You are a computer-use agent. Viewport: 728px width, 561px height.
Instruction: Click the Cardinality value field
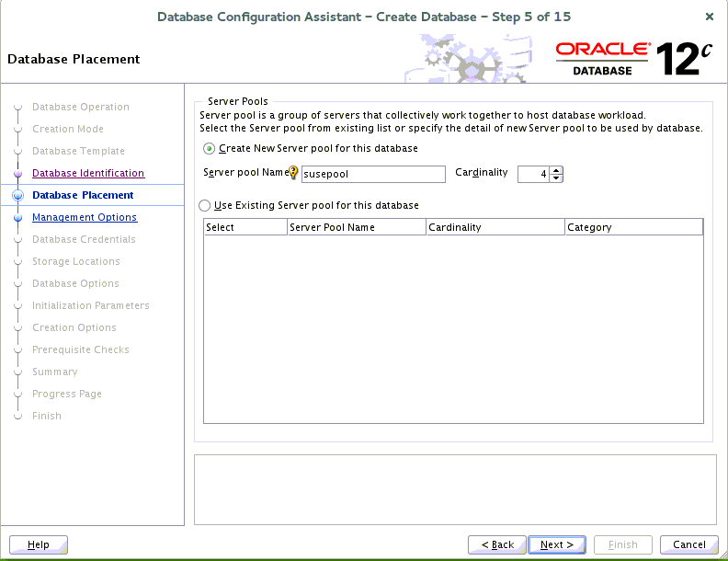click(533, 174)
